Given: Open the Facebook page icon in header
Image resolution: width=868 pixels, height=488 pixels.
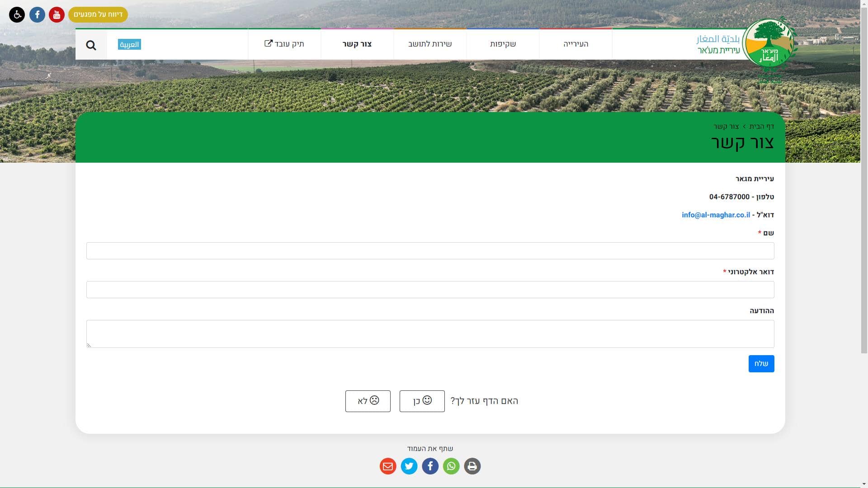Looking at the screenshot, I should click(37, 15).
